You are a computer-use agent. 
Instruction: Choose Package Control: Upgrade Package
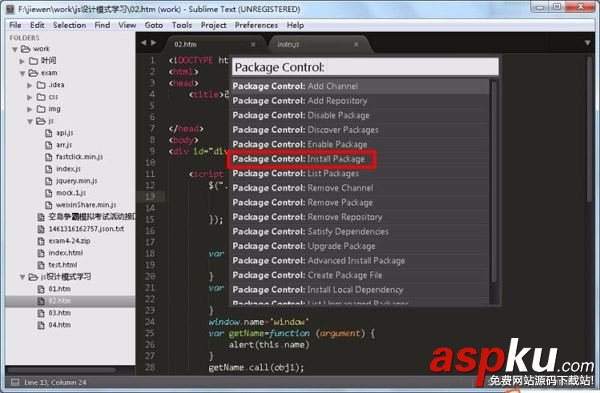pyautogui.click(x=360, y=246)
